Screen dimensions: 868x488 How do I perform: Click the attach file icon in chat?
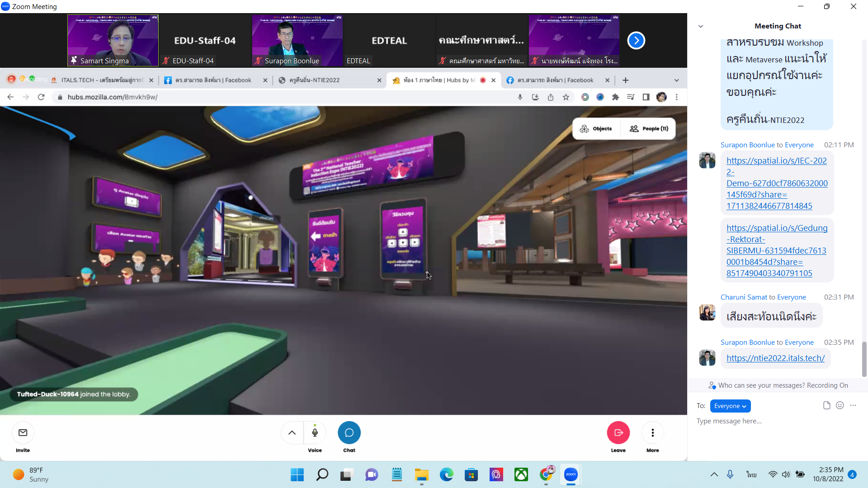(x=826, y=405)
